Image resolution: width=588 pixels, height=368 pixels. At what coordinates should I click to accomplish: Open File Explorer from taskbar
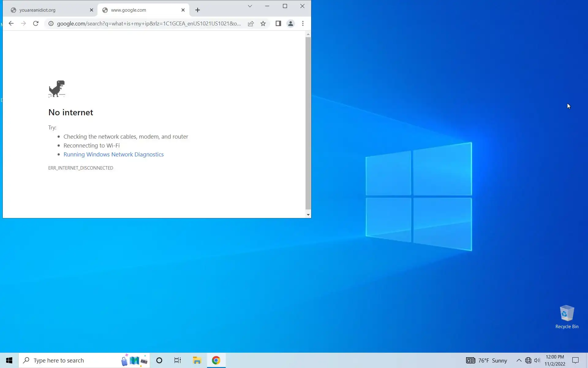tap(197, 360)
